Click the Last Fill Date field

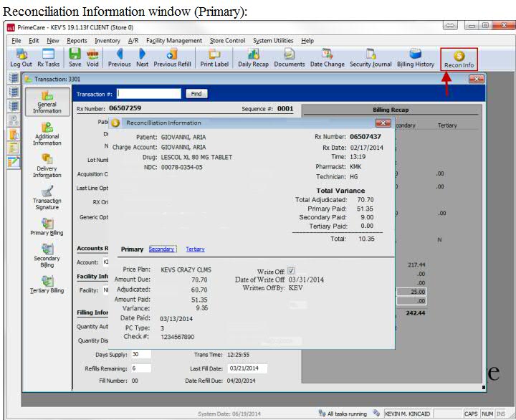247,368
